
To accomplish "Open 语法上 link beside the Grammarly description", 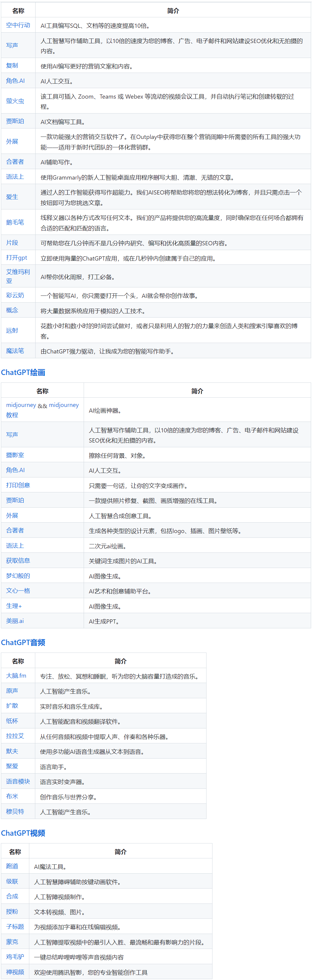I will point(15,177).
